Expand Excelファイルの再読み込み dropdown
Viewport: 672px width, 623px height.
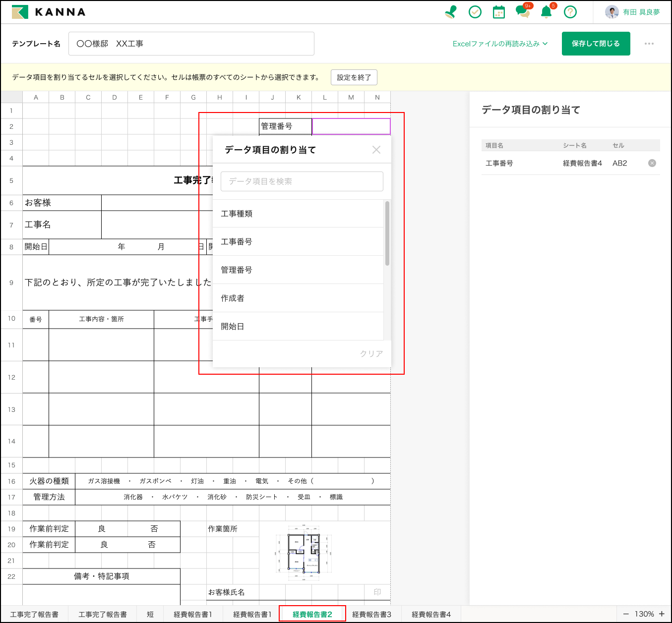point(500,44)
